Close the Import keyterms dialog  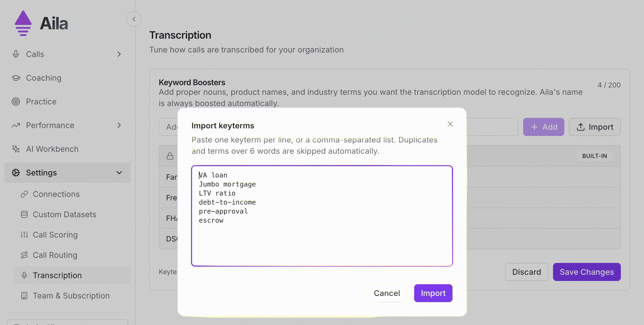click(x=450, y=124)
